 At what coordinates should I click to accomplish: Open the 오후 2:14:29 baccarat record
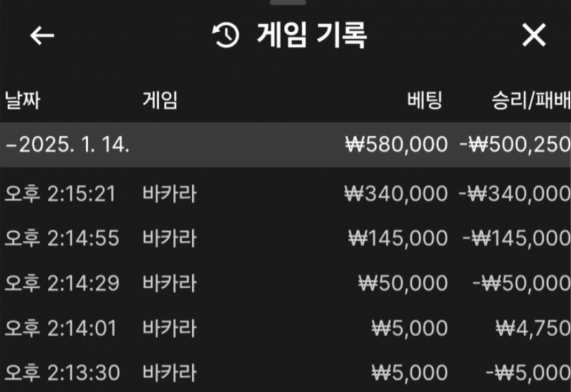point(286,283)
